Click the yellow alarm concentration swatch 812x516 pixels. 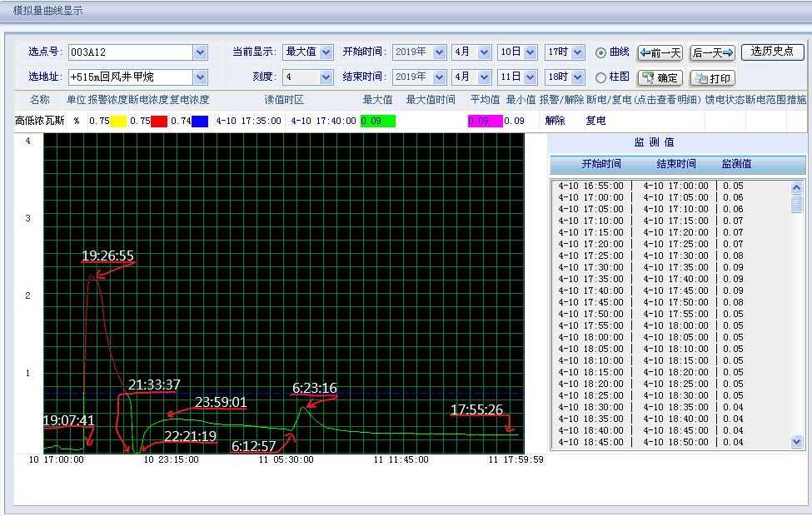117,121
